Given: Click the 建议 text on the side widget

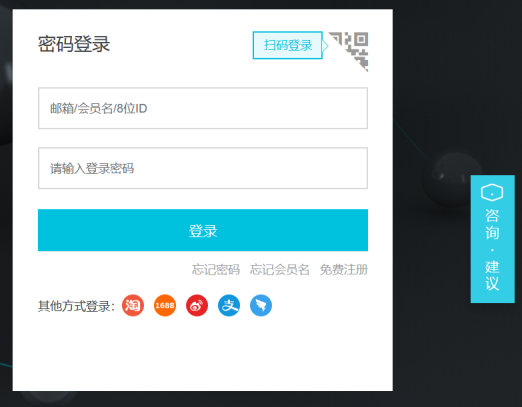Looking at the screenshot, I should click(x=492, y=276).
